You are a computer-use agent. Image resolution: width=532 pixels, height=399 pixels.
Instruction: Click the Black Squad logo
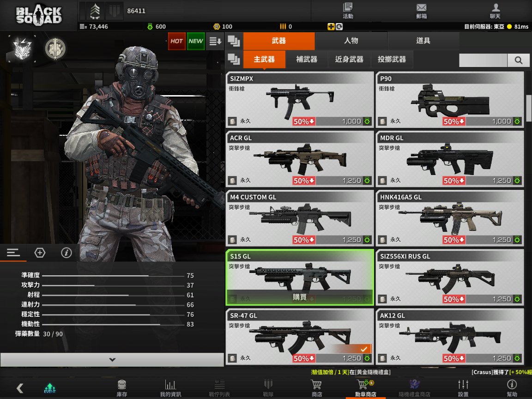click(39, 15)
